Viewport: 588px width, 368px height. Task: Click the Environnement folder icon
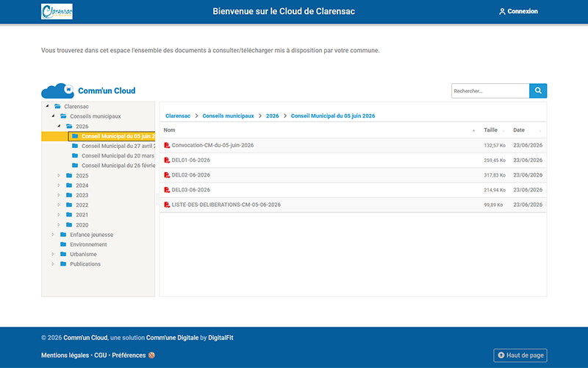63,244
